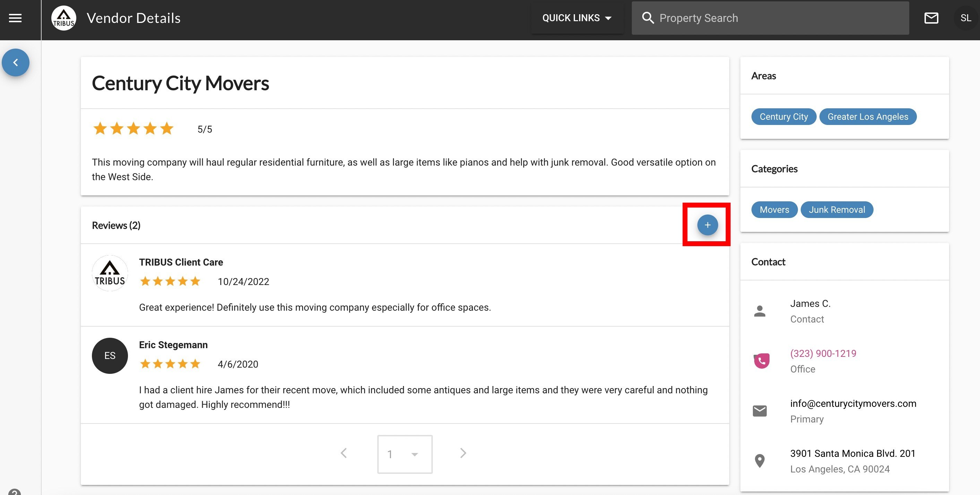Screen dimensions: 980x495
Task: Click the ES reviewer avatar
Action: tap(110, 356)
